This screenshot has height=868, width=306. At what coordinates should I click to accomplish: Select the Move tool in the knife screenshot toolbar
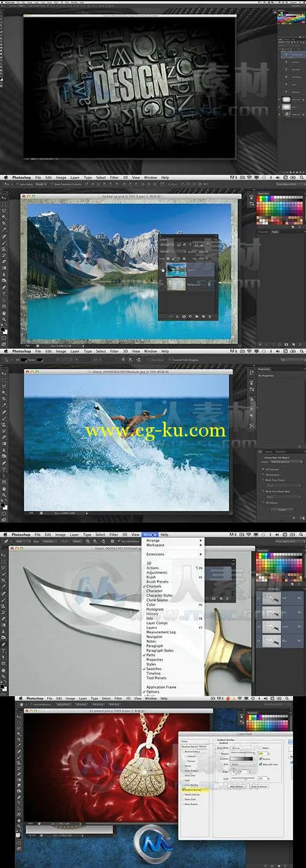pos(3,555)
